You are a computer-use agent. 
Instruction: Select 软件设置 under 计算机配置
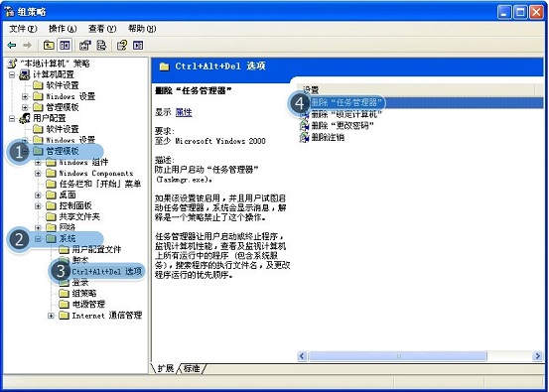click(63, 85)
